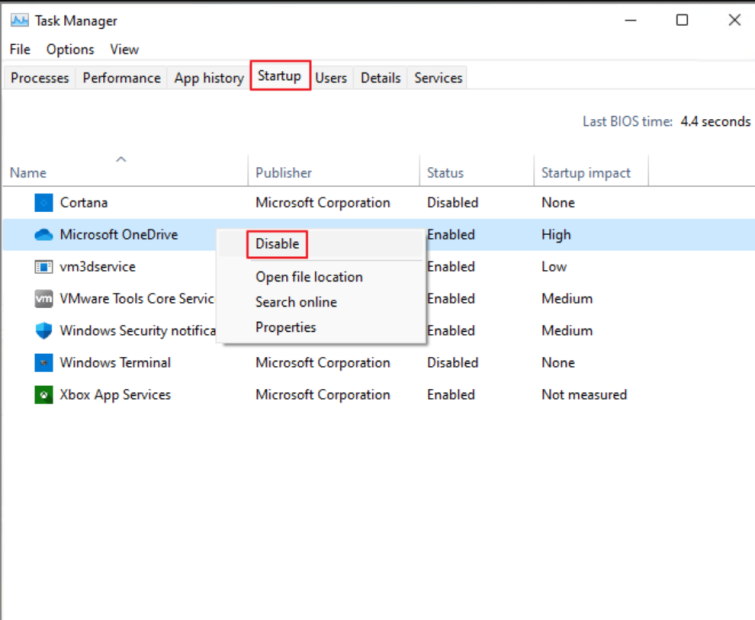Sort by the Startup impact column header
This screenshot has width=755, height=620.
[x=586, y=173]
